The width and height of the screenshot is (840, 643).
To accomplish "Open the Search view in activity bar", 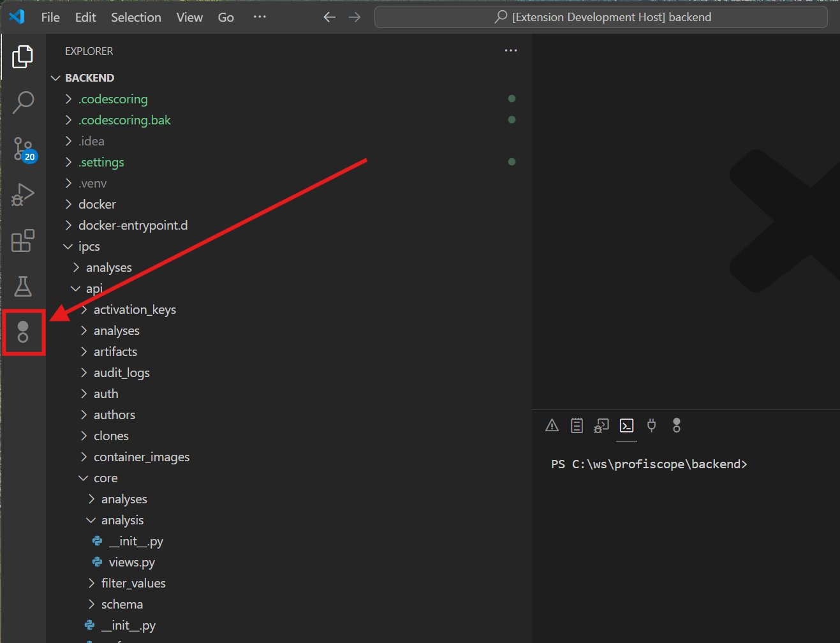I will tap(23, 102).
